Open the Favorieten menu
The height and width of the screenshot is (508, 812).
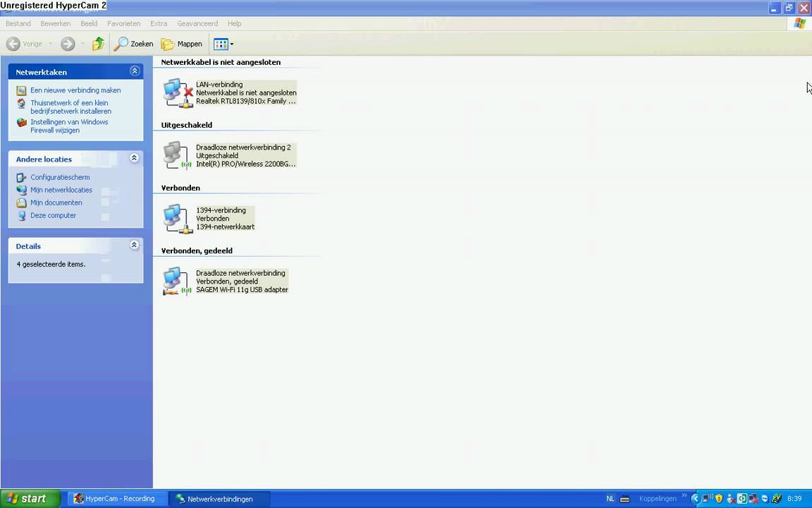[124, 23]
